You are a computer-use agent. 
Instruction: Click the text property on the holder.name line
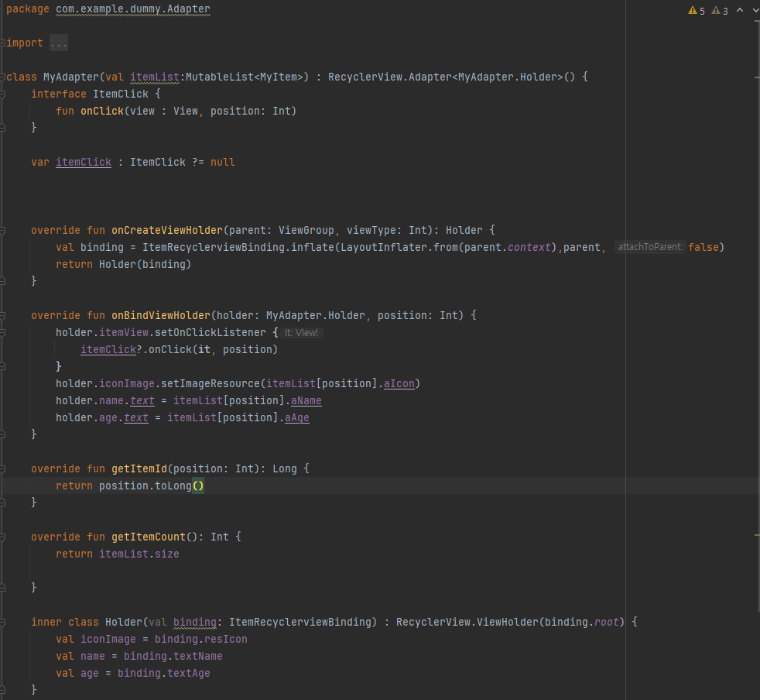click(142, 400)
